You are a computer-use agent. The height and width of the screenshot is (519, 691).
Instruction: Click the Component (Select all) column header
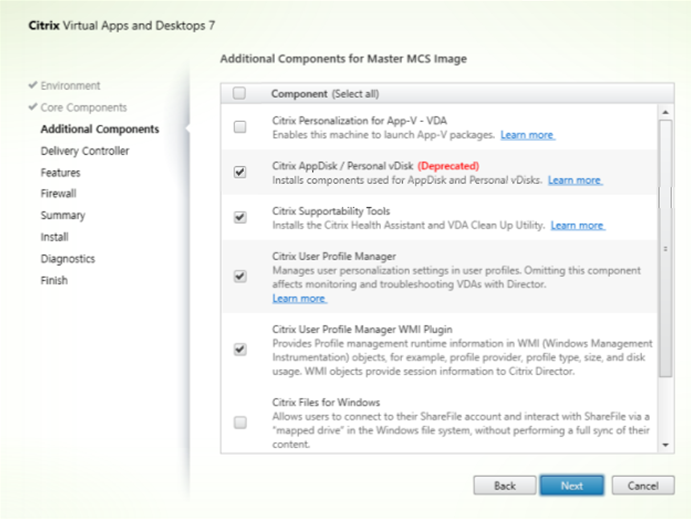coord(325,94)
